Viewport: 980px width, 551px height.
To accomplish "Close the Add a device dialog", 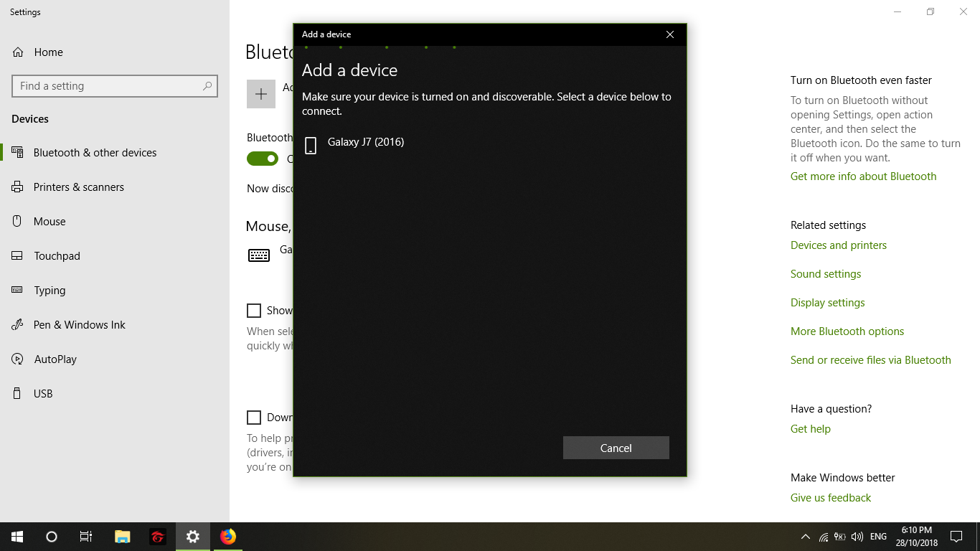I will (x=669, y=34).
